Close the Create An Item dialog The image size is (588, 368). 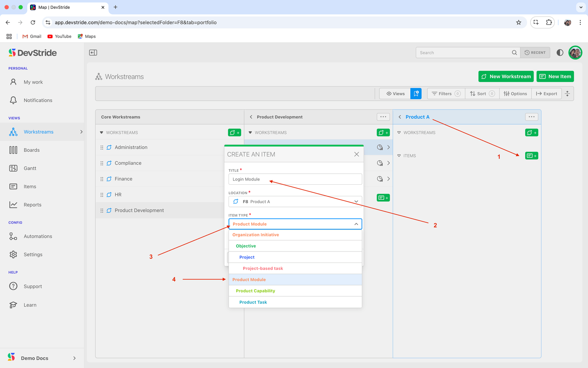356,154
